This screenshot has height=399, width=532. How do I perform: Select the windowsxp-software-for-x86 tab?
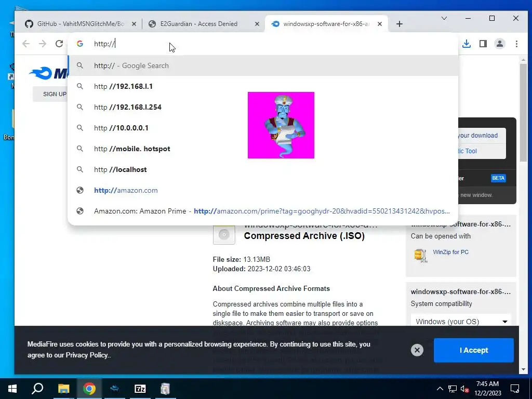(x=326, y=24)
